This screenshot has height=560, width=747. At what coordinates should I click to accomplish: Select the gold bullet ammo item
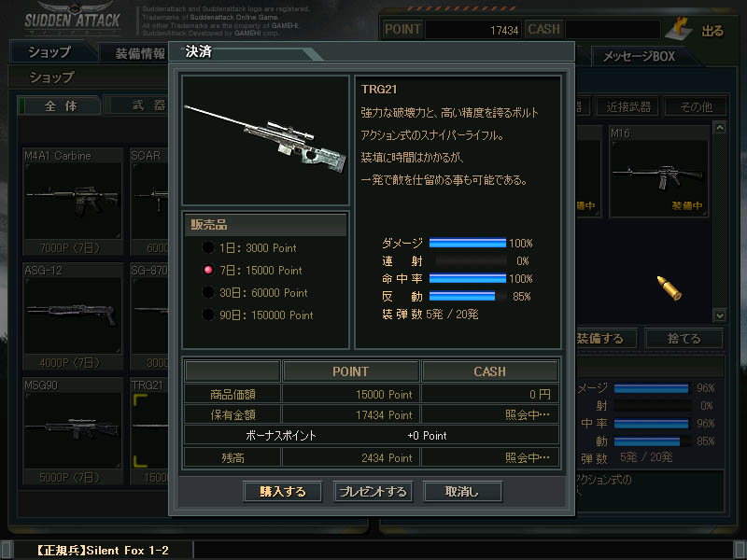coord(669,287)
